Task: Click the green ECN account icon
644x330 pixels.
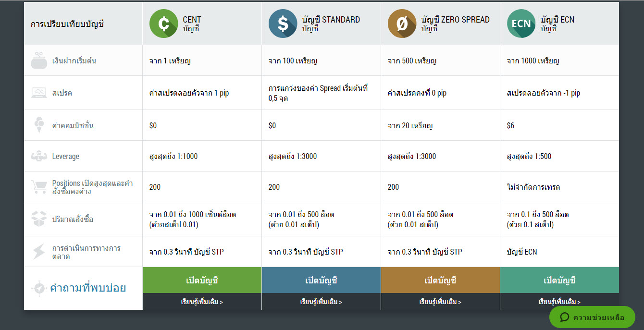Action: 521,24
